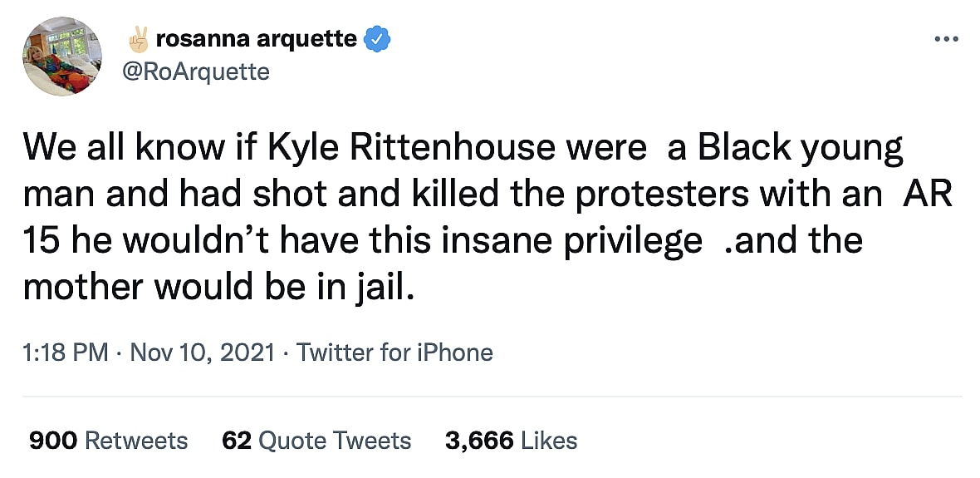The height and width of the screenshot is (478, 980).
Task: Click the display name rosanna arquette
Action: coord(256,38)
